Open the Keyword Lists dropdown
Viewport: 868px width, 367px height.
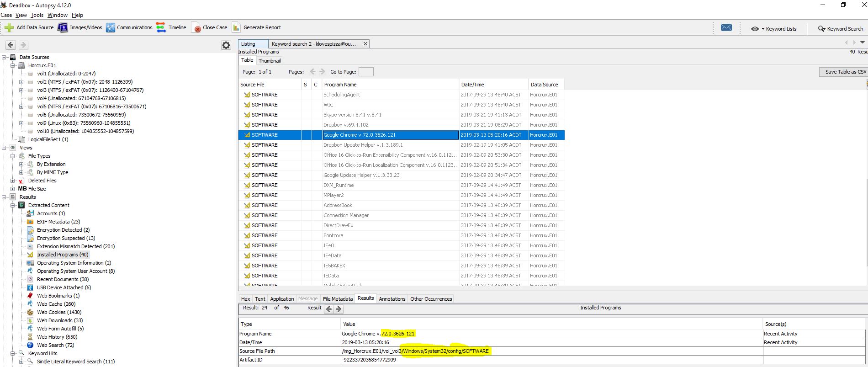tap(774, 28)
